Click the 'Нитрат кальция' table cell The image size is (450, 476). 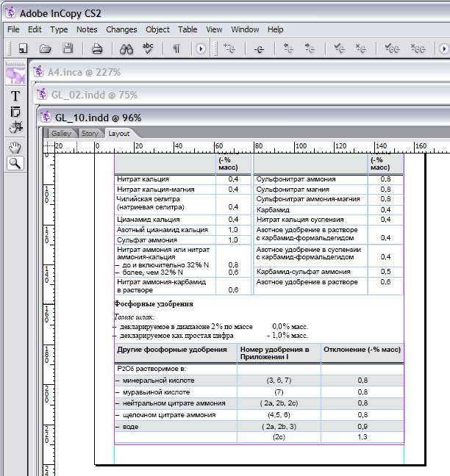pyautogui.click(x=165, y=179)
